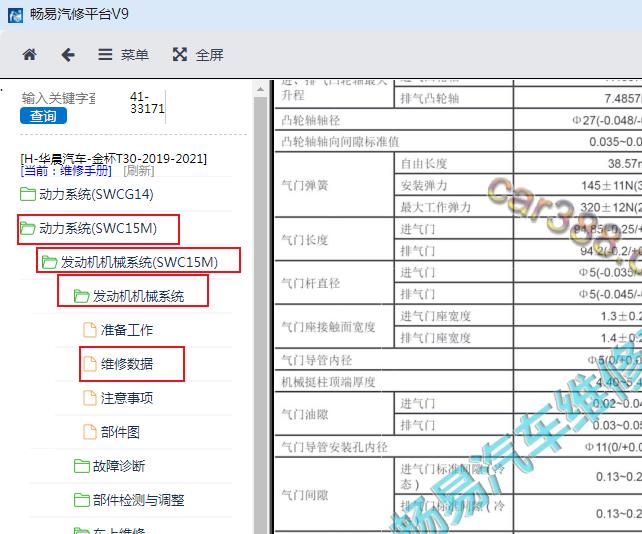Viewport: 642px width, 534px height.
Task: Click page icon beside 准备工作
Action: (x=90, y=330)
